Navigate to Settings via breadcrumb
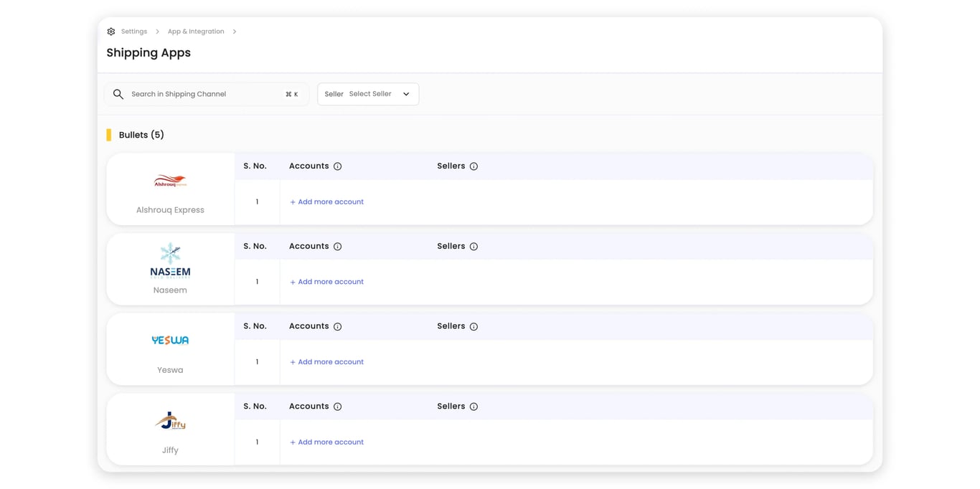The image size is (980, 489). [133, 31]
